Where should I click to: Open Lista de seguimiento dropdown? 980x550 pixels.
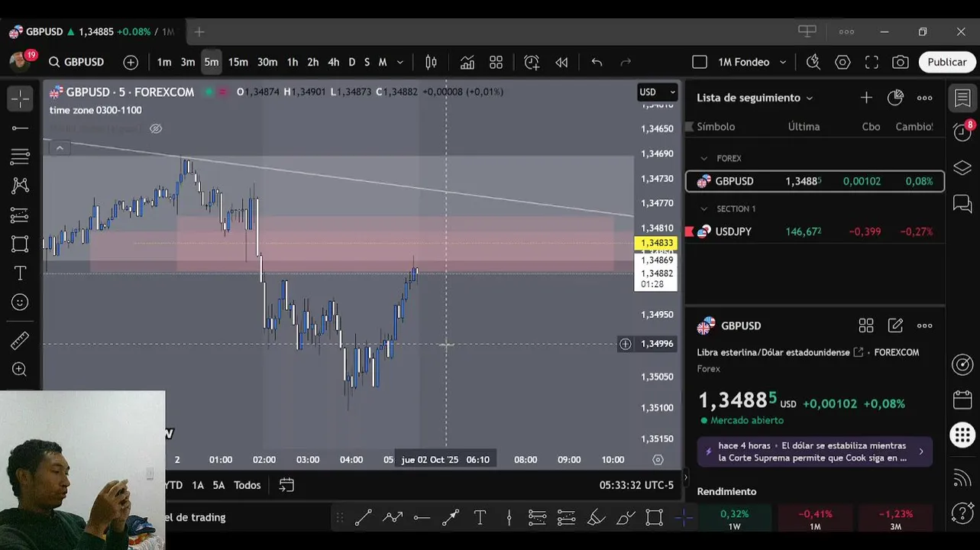click(x=755, y=98)
